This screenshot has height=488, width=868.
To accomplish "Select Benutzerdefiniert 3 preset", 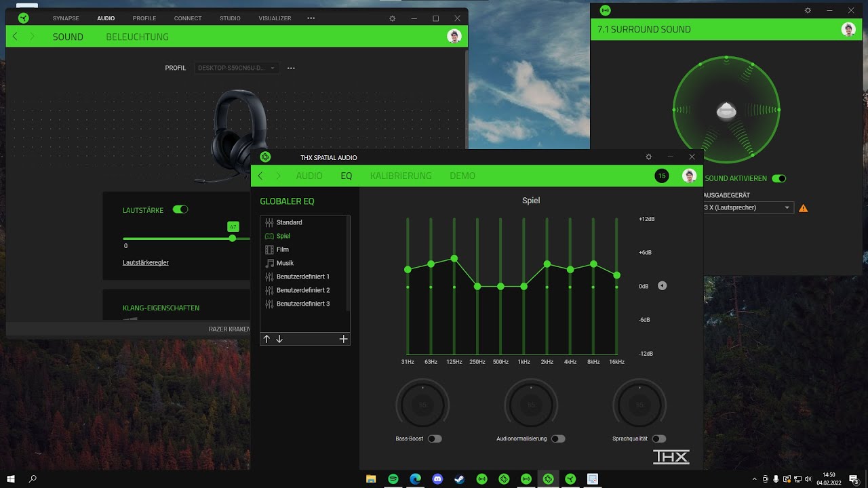I will (303, 304).
